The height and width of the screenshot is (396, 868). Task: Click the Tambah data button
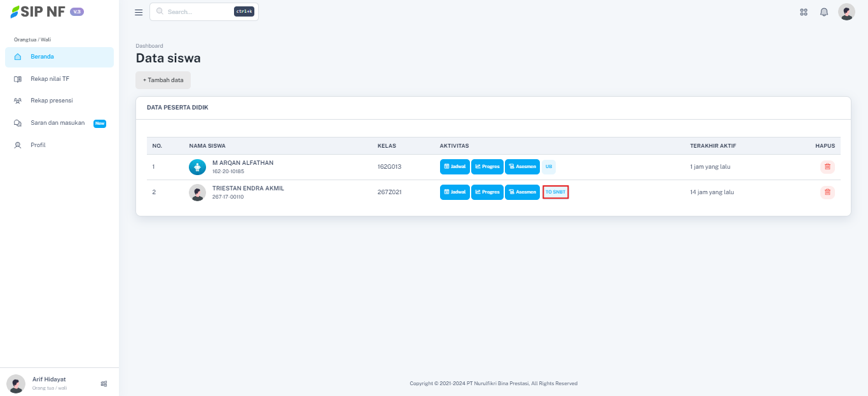[x=163, y=80]
